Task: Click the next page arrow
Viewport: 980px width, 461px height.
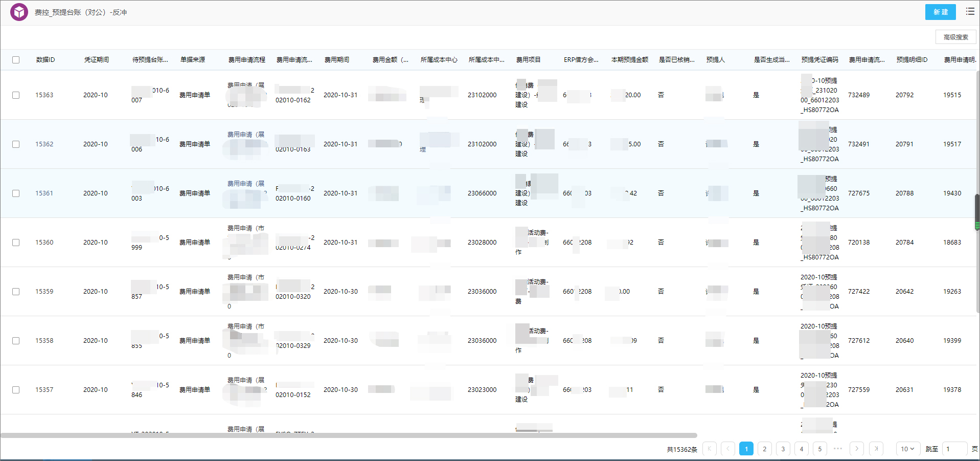Action: coord(857,449)
